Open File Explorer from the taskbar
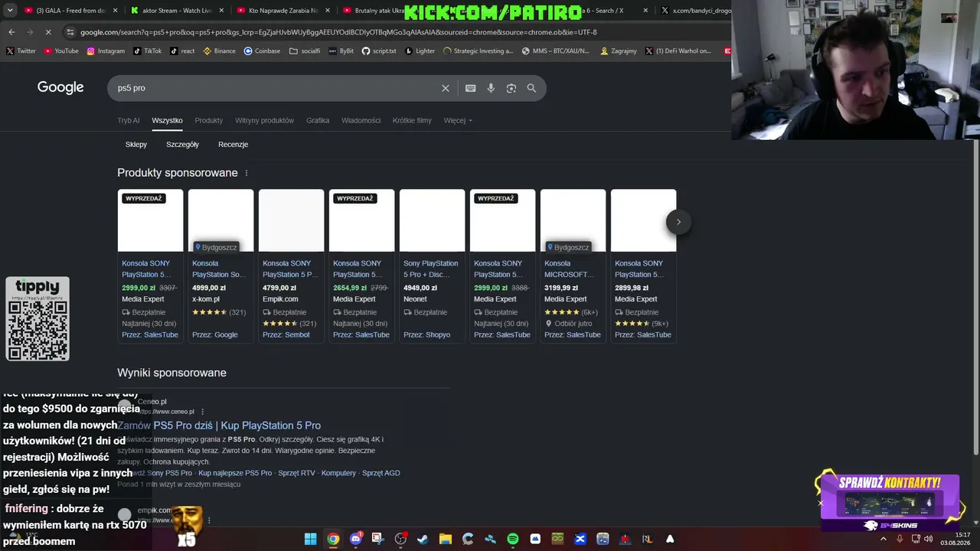The image size is (980, 551). point(445,539)
